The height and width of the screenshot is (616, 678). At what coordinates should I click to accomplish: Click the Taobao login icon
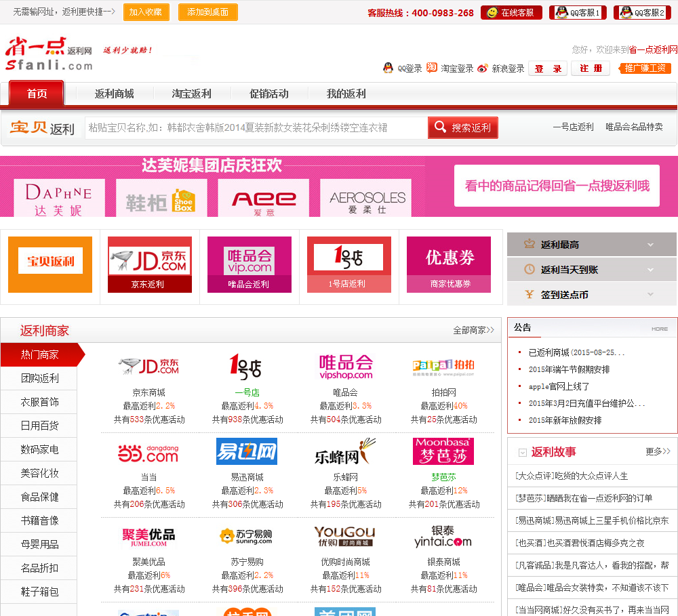(431, 68)
